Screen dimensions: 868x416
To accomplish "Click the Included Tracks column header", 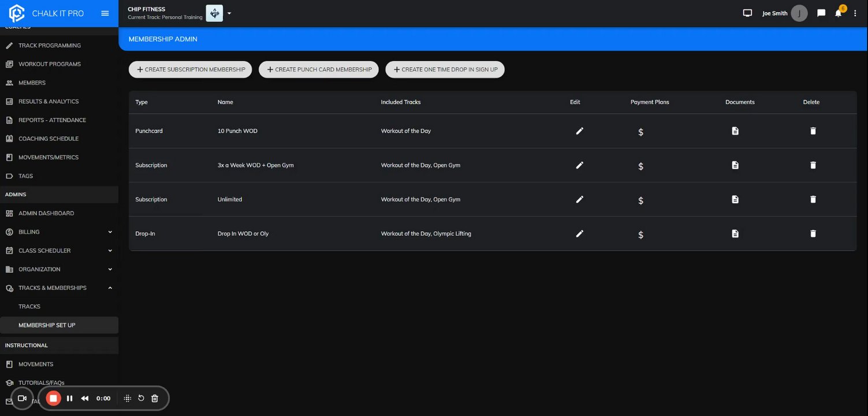I will (x=401, y=102).
